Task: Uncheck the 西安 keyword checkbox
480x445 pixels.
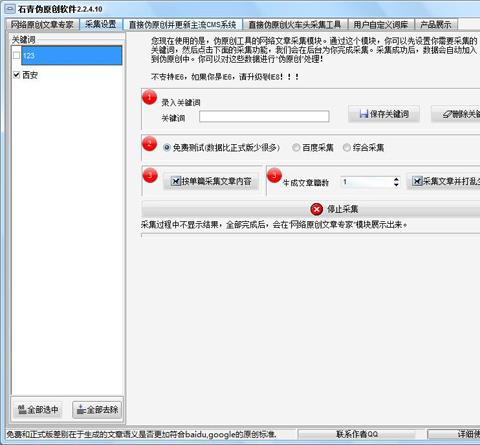Action: [16, 75]
